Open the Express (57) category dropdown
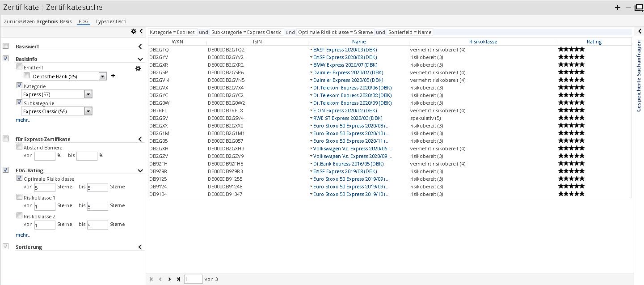The height and width of the screenshot is (285, 644). pos(88,94)
